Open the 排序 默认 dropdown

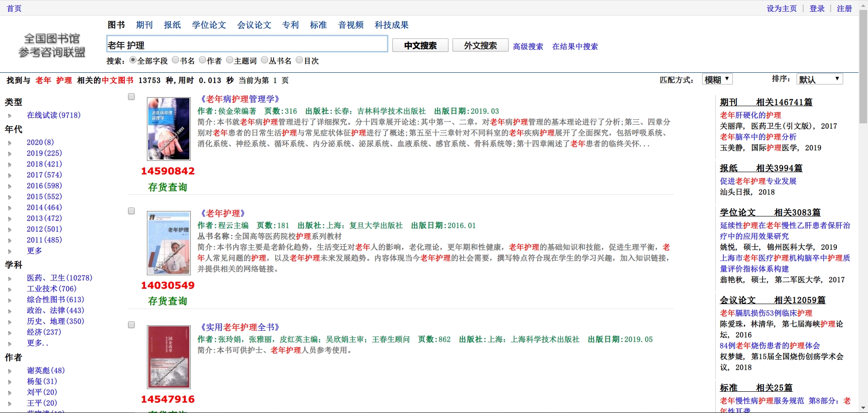[x=819, y=79]
